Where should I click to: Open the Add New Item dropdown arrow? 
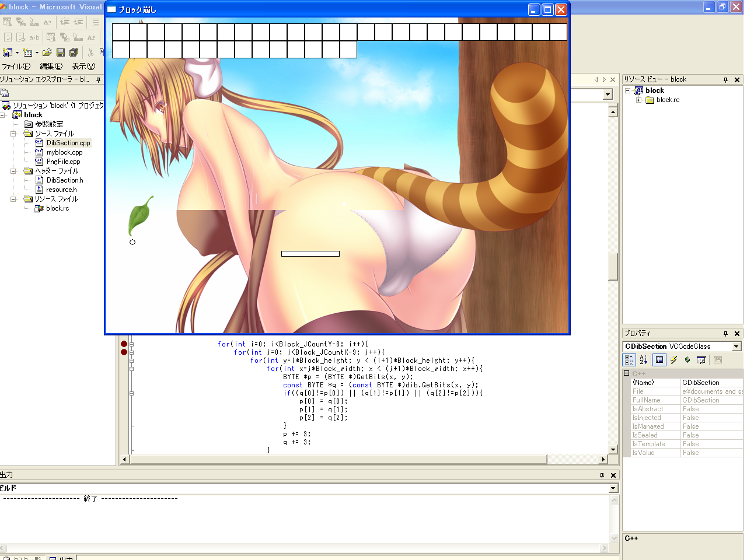tap(37, 52)
